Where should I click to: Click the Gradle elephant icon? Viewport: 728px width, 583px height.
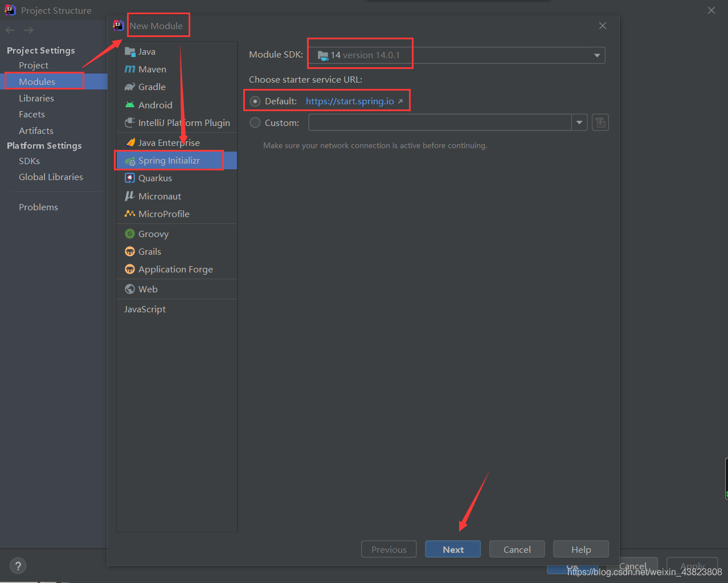click(130, 87)
